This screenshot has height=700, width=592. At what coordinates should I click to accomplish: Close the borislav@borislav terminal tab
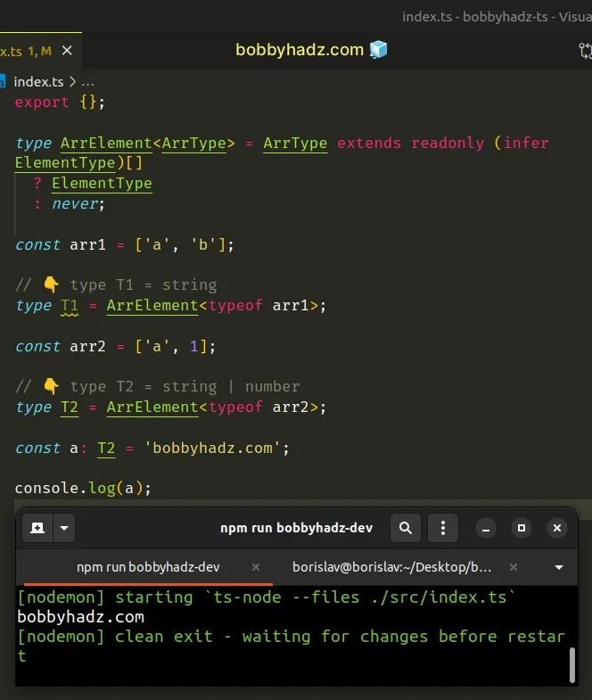click(514, 567)
